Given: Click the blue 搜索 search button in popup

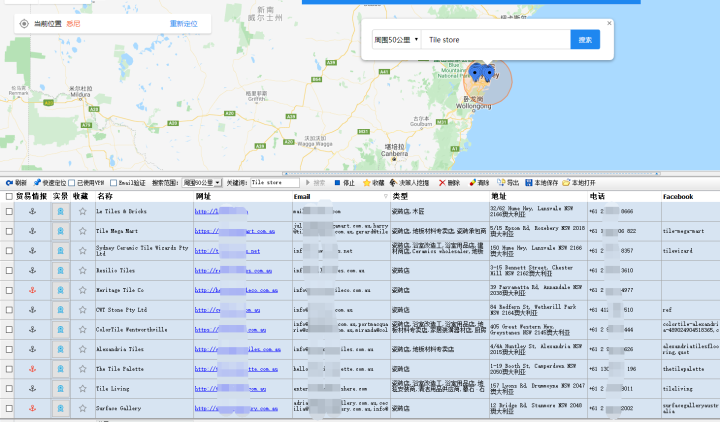Looking at the screenshot, I should (x=585, y=40).
